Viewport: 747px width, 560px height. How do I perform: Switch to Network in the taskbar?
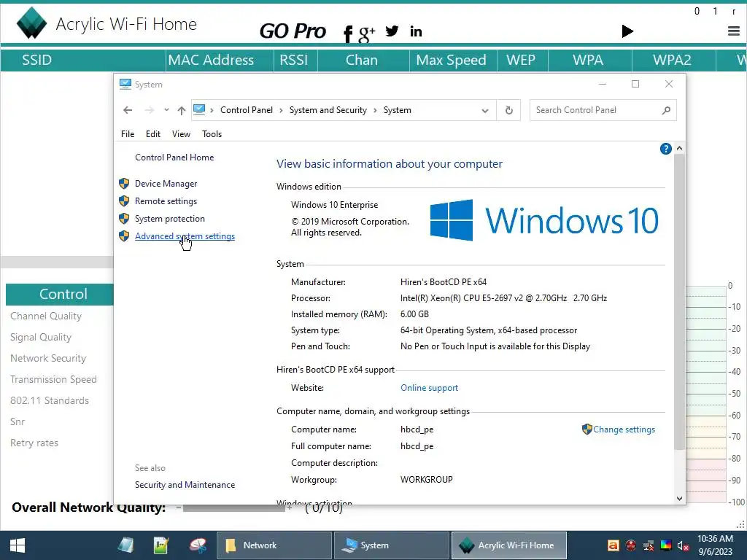(274, 545)
